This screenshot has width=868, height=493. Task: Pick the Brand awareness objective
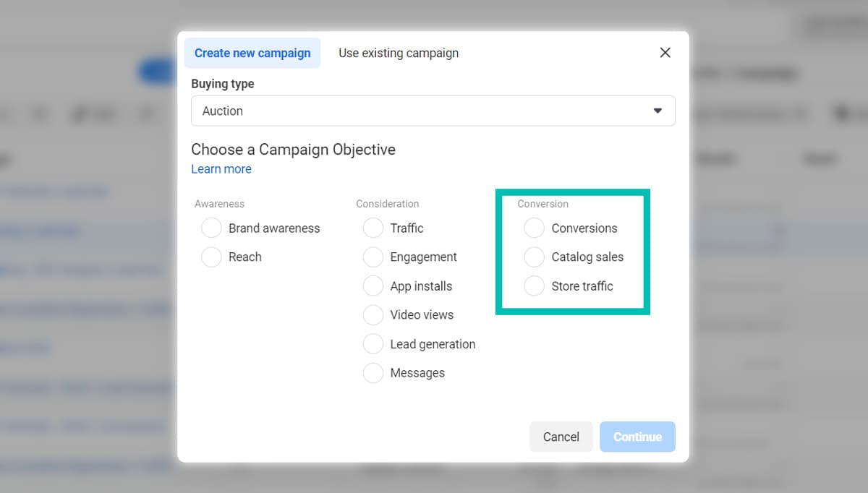[x=211, y=228]
